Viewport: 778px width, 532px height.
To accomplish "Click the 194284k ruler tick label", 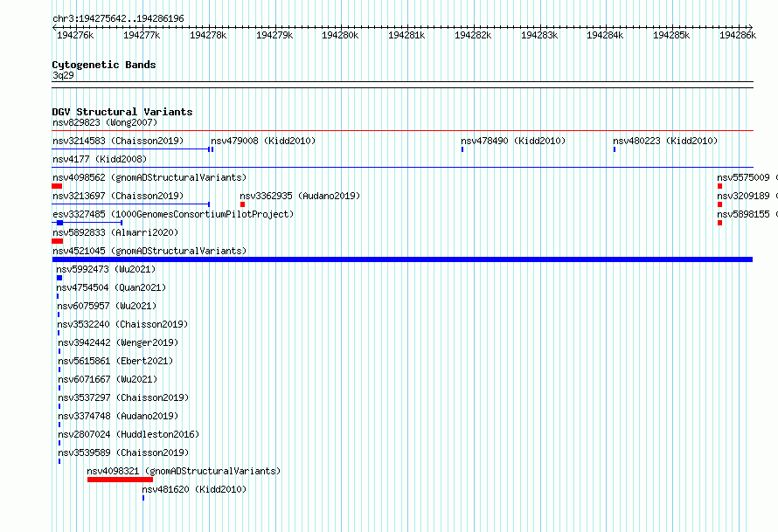I will click(x=605, y=35).
